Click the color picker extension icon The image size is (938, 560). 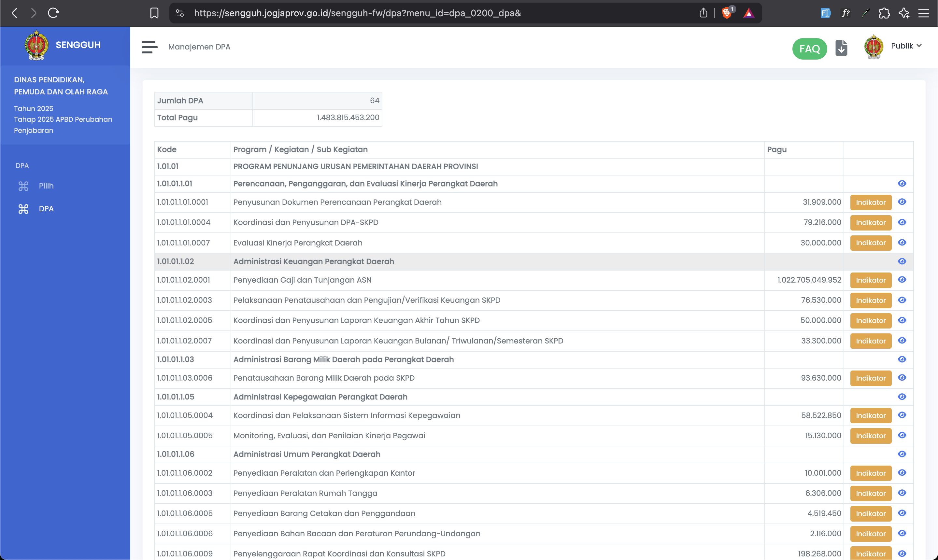865,13
